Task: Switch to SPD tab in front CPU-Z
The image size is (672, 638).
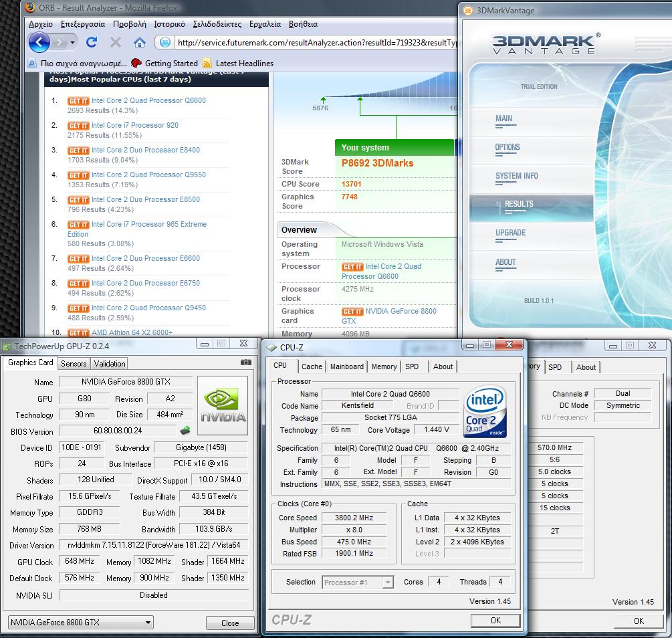Action: click(x=412, y=366)
